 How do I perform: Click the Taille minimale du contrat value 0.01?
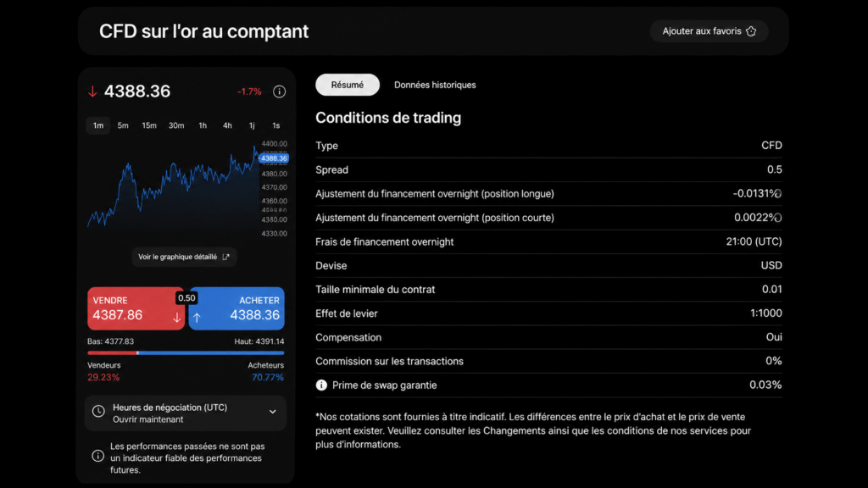click(771, 290)
